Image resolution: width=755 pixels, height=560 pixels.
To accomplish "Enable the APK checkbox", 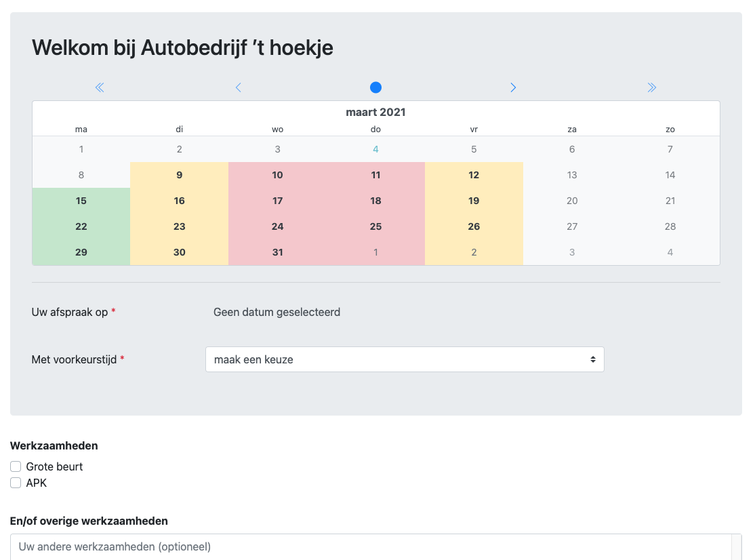I will [x=16, y=483].
